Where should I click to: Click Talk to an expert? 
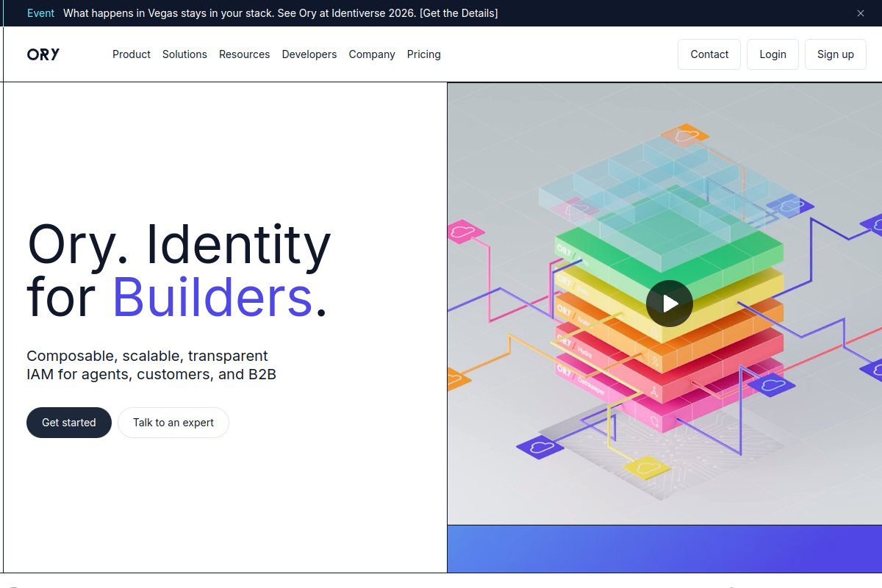click(173, 423)
